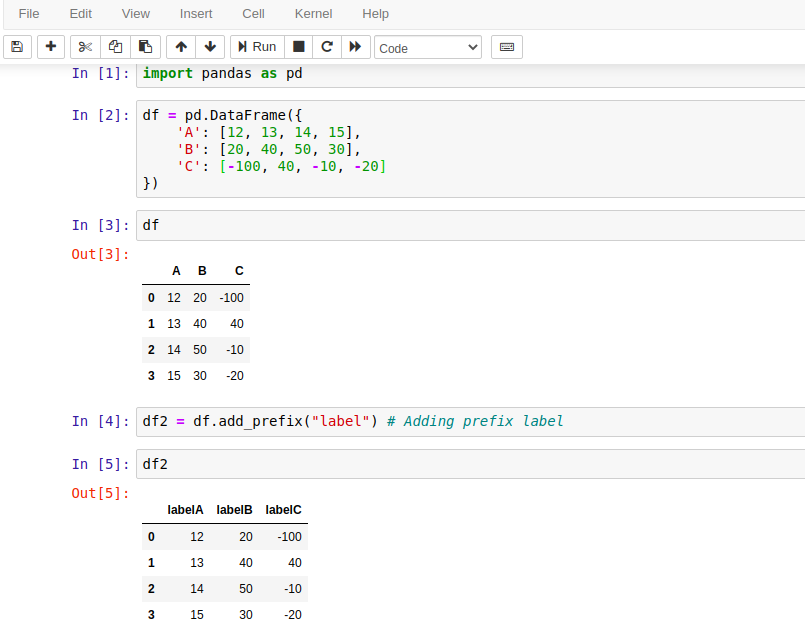Open the File menu

click(29, 14)
